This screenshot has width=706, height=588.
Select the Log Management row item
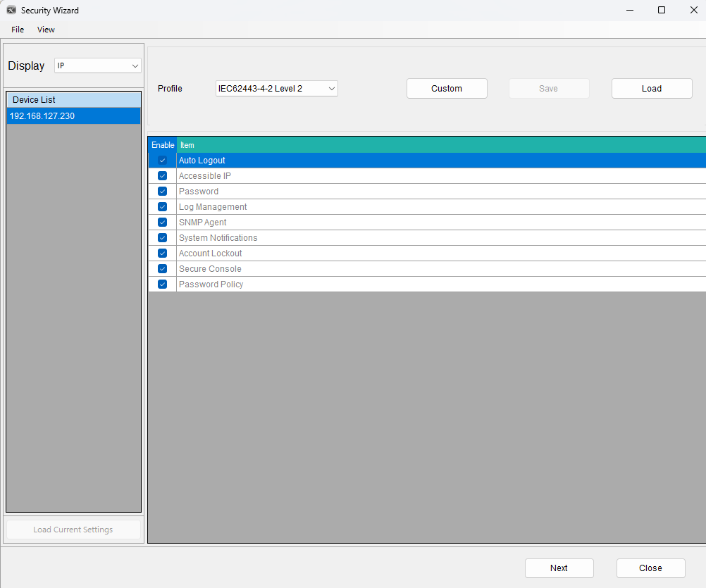pos(213,207)
